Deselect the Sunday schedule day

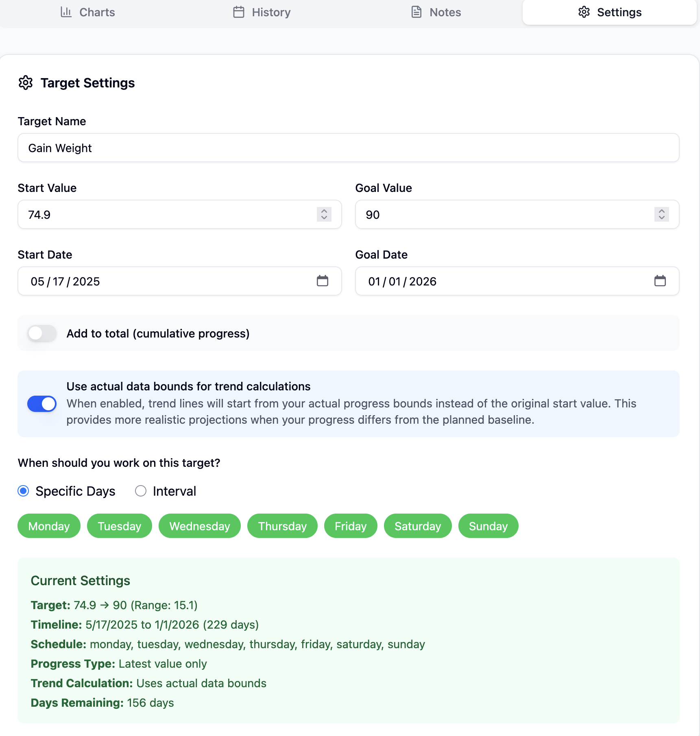(x=488, y=526)
